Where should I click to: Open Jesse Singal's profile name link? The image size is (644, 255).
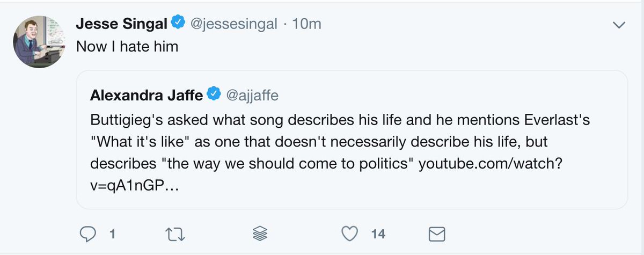tap(122, 24)
